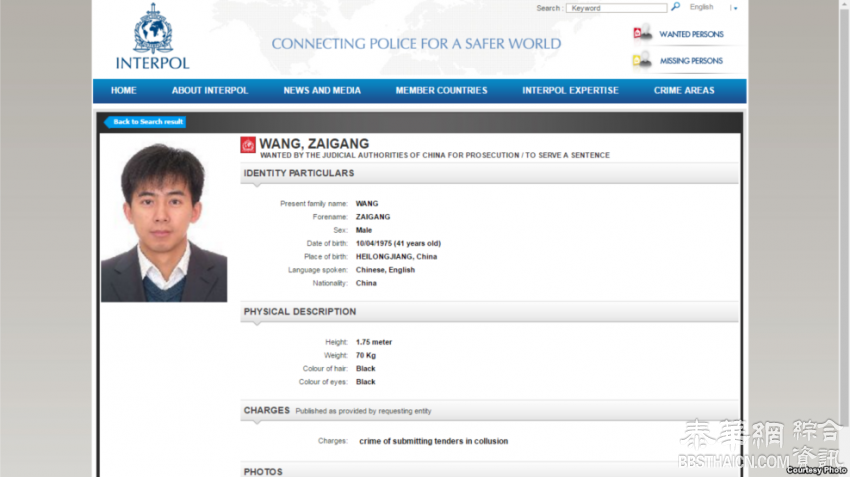Click the Keyword search input field

pos(616,8)
